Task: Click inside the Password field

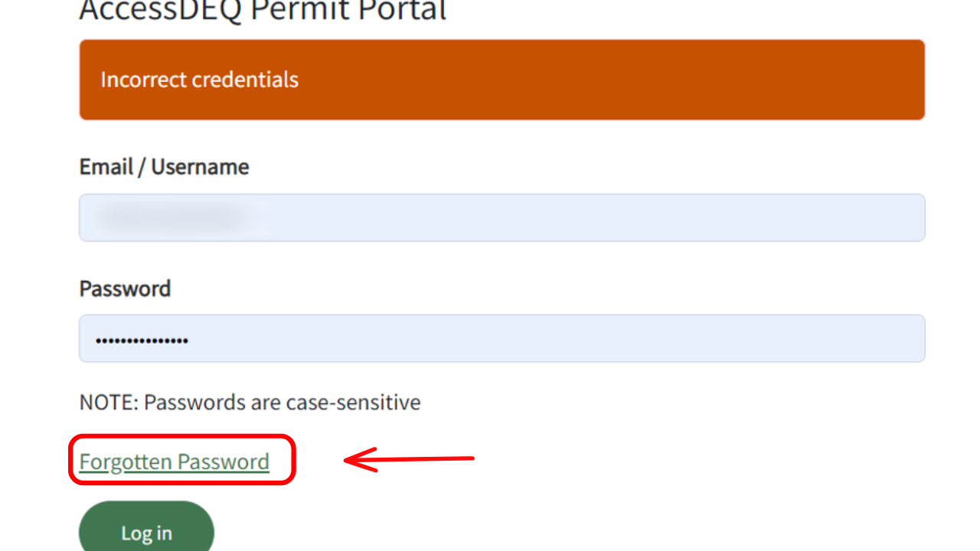Action: 501,338
